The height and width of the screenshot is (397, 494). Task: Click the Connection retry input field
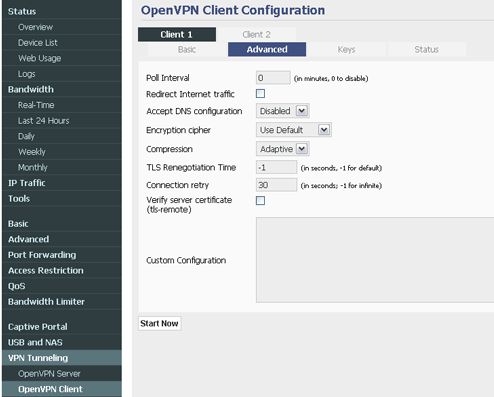[276, 185]
